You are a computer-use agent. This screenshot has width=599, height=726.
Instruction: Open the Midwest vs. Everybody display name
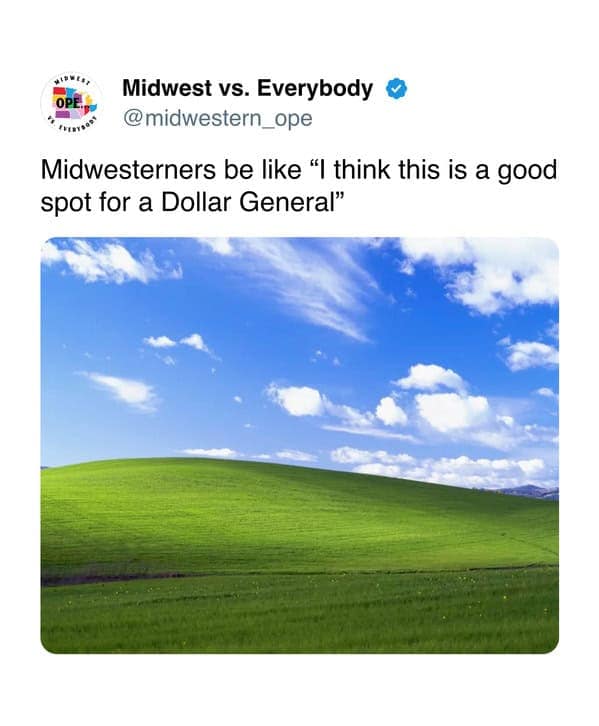(x=248, y=88)
